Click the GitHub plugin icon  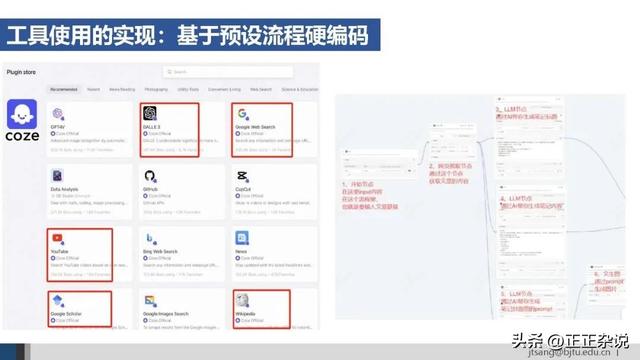point(150,176)
